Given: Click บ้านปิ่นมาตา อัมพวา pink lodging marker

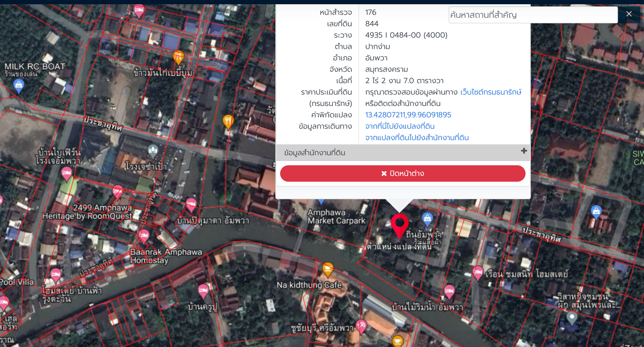Looking at the screenshot, I should (x=191, y=205).
